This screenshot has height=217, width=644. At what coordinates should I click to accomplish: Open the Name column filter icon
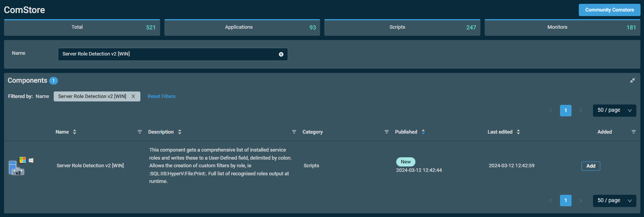[x=140, y=132]
